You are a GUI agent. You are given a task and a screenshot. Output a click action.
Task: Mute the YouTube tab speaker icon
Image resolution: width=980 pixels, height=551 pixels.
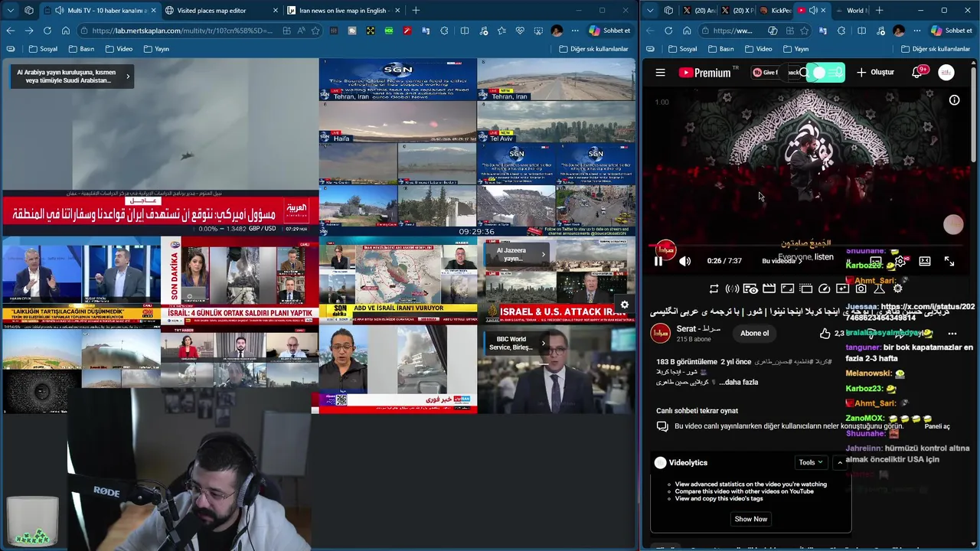(x=813, y=11)
